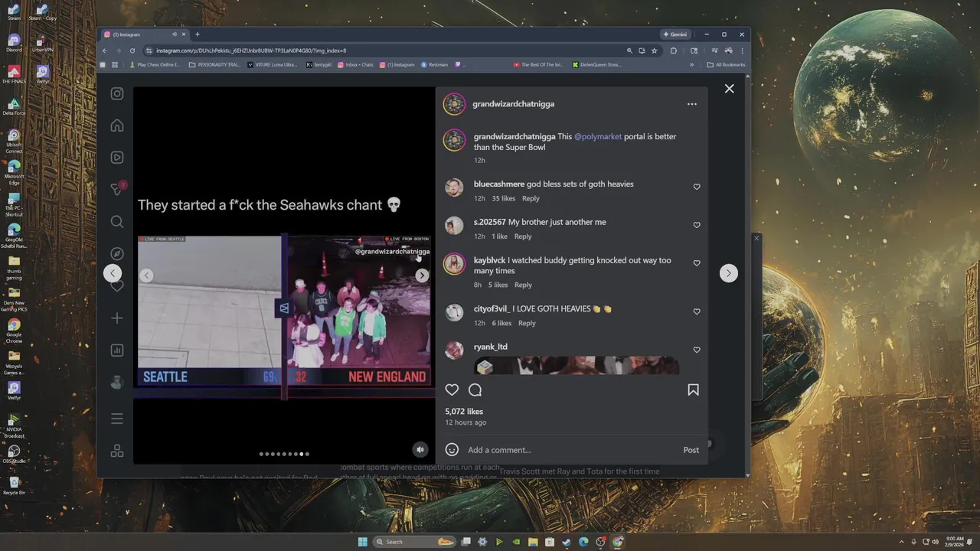Open Windows Start menu

[x=363, y=542]
